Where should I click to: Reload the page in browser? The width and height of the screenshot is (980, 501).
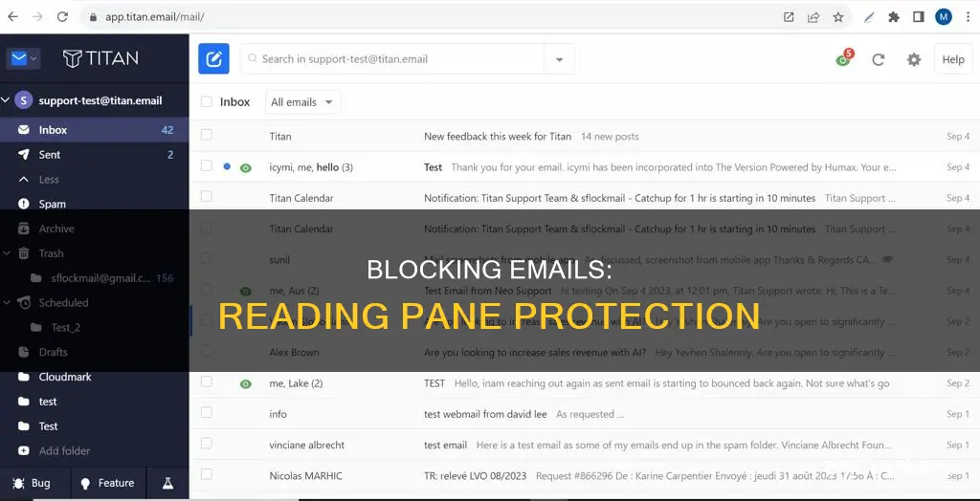click(62, 17)
